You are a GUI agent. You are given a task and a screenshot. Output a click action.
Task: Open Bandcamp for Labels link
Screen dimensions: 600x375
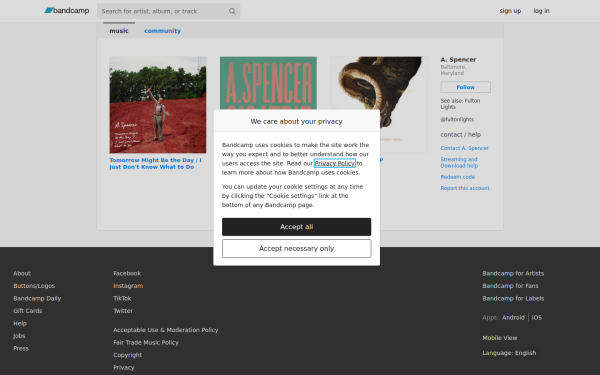pos(513,298)
